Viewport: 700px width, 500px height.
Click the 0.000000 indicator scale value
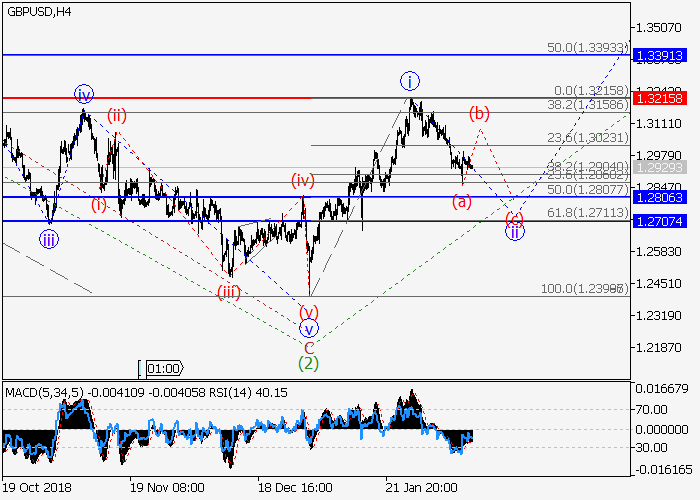(x=662, y=429)
